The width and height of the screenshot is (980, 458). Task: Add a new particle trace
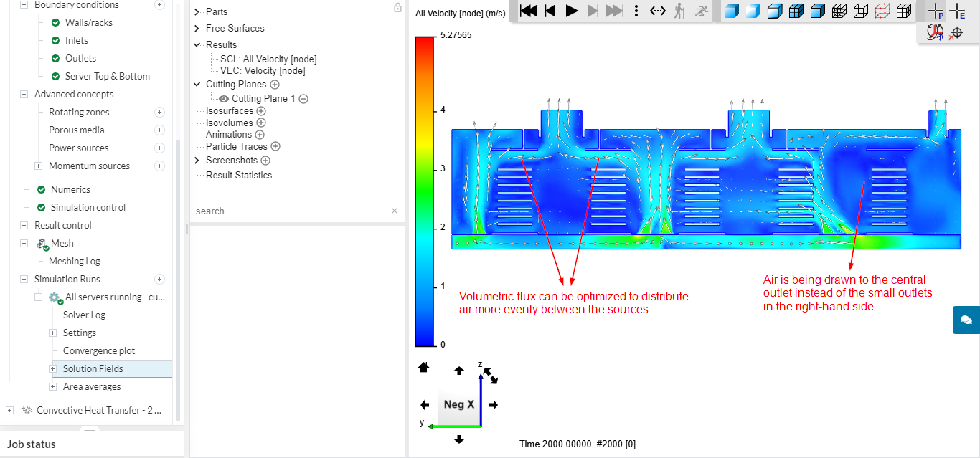point(275,146)
